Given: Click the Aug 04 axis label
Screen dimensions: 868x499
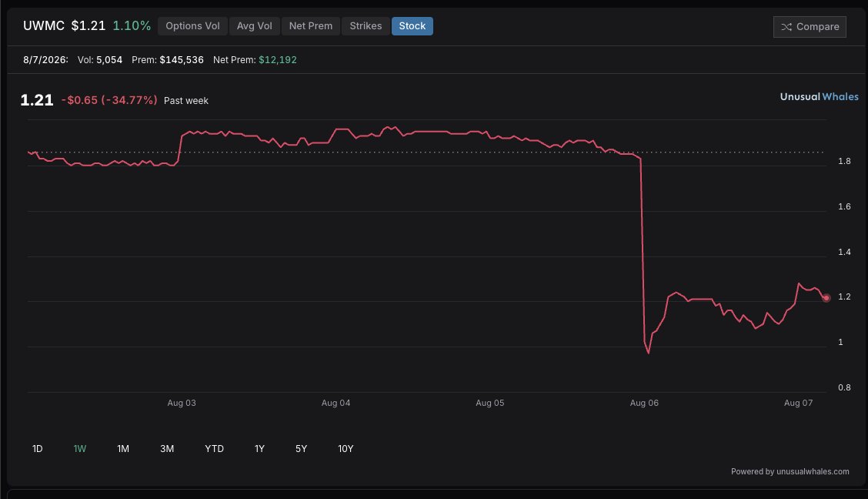Looking at the screenshot, I should coord(336,404).
